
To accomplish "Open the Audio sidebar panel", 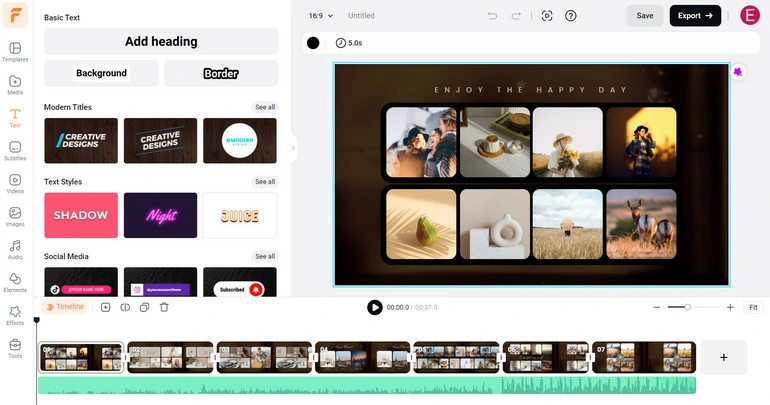I will 15,249.
